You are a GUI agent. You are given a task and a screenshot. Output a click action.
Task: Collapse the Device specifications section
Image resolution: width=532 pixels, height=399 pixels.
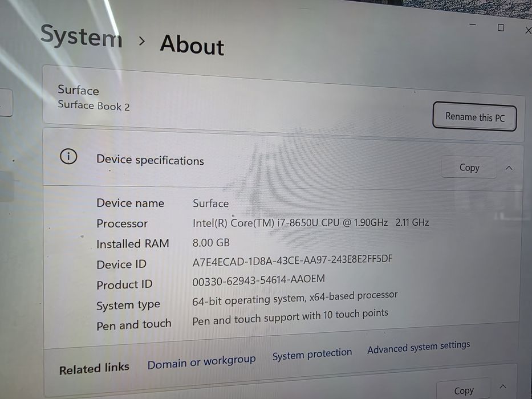coord(509,168)
